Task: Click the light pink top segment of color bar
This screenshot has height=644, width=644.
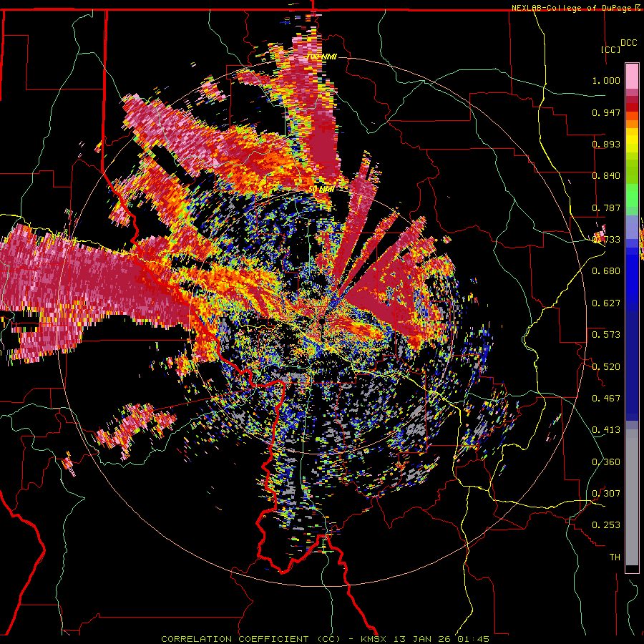Action: point(632,77)
